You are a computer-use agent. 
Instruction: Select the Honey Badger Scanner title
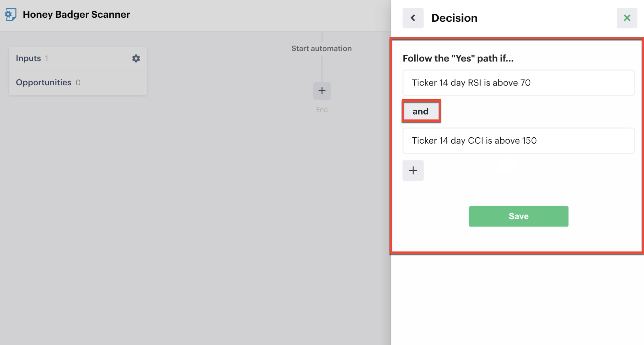[x=76, y=15]
